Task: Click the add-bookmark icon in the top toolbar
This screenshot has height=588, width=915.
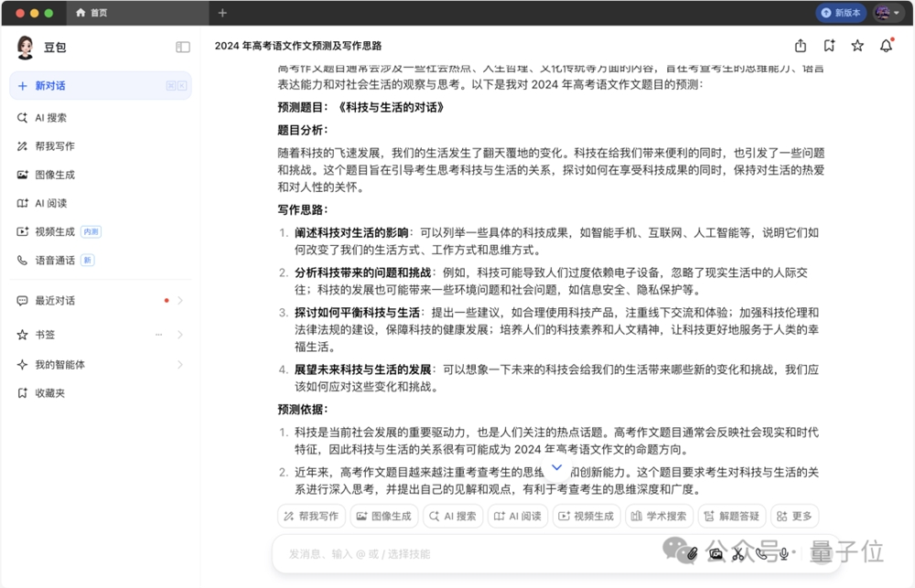Action: (x=829, y=45)
